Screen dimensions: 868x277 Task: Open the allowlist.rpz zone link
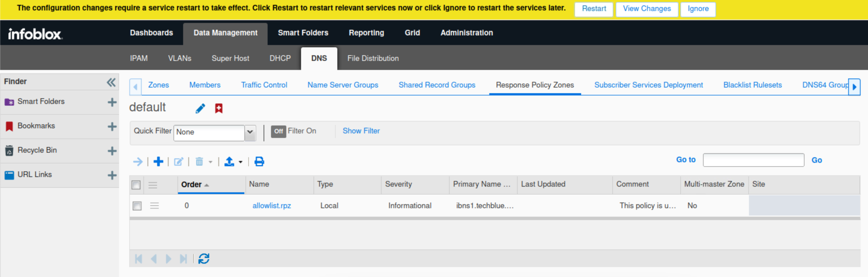pyautogui.click(x=272, y=206)
